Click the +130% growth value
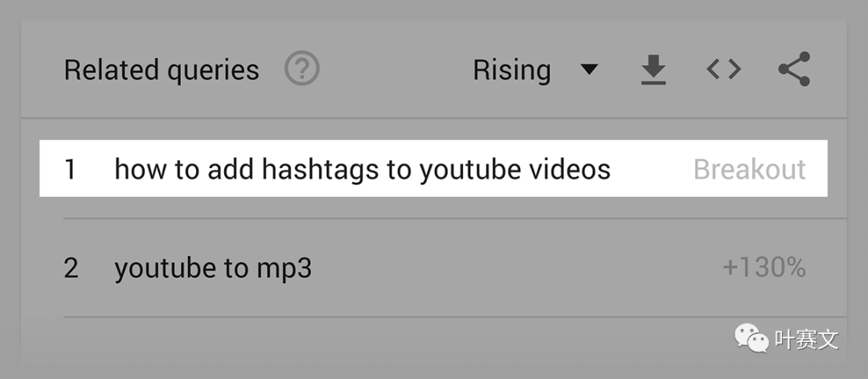The width and height of the screenshot is (868, 379). [x=764, y=268]
